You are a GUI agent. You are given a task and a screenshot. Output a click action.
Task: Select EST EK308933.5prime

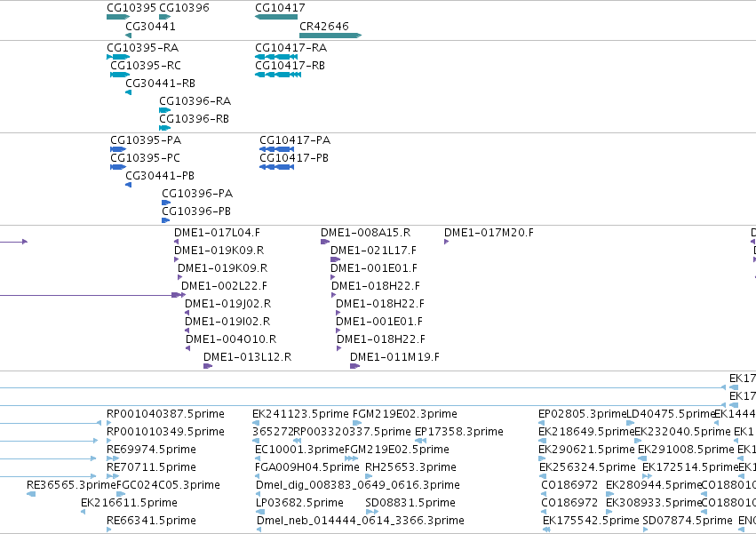point(609,512)
